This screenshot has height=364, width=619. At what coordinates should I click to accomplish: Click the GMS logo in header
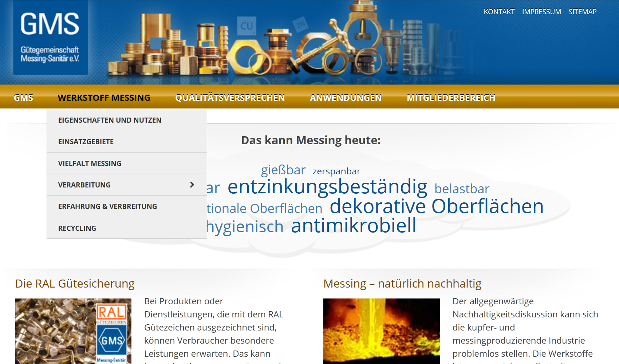50,38
